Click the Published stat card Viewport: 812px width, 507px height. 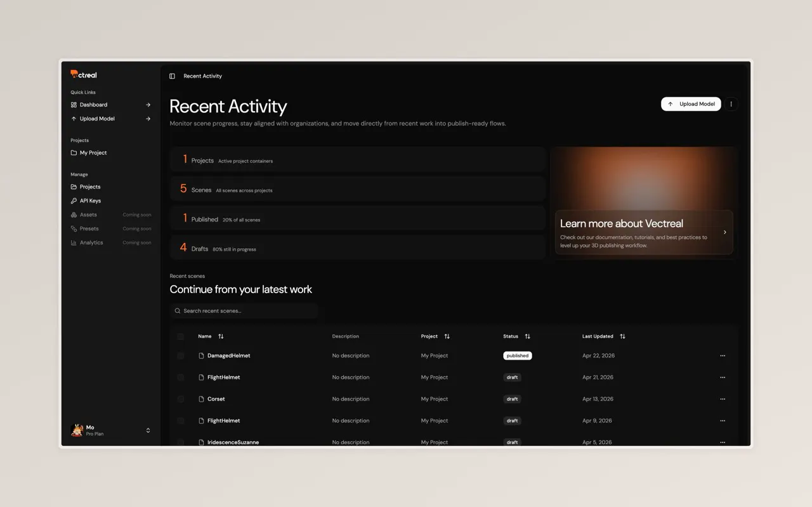pos(357,218)
